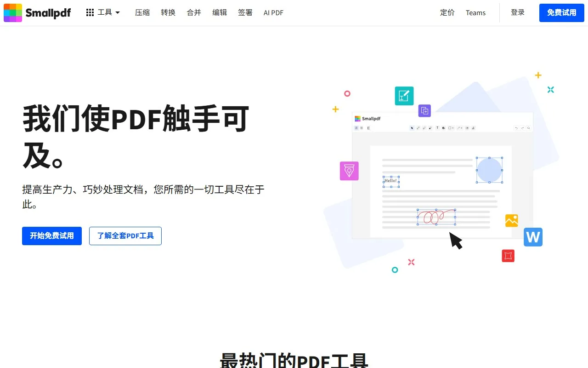Click the undo icon in the editor toolbar
Screen dimensions: 588x368
point(516,128)
